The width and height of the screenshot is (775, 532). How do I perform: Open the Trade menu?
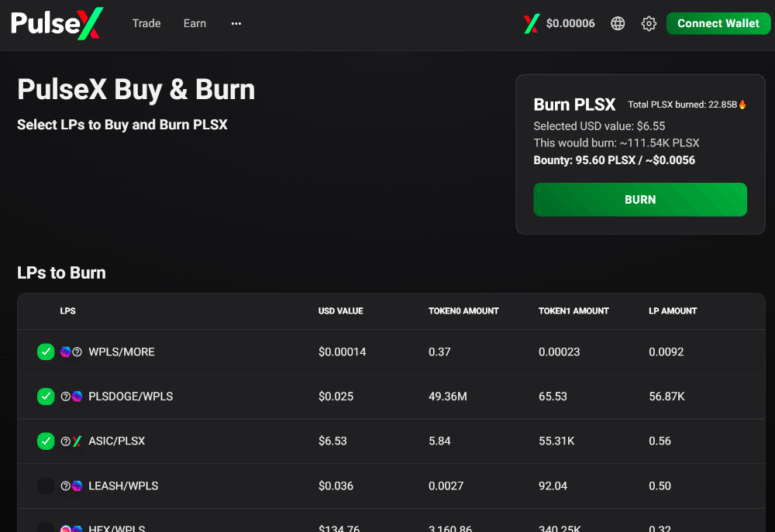pos(146,23)
